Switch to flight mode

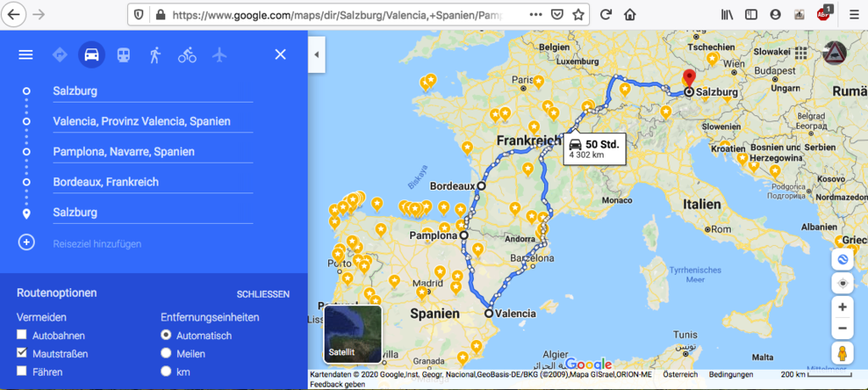tap(220, 55)
